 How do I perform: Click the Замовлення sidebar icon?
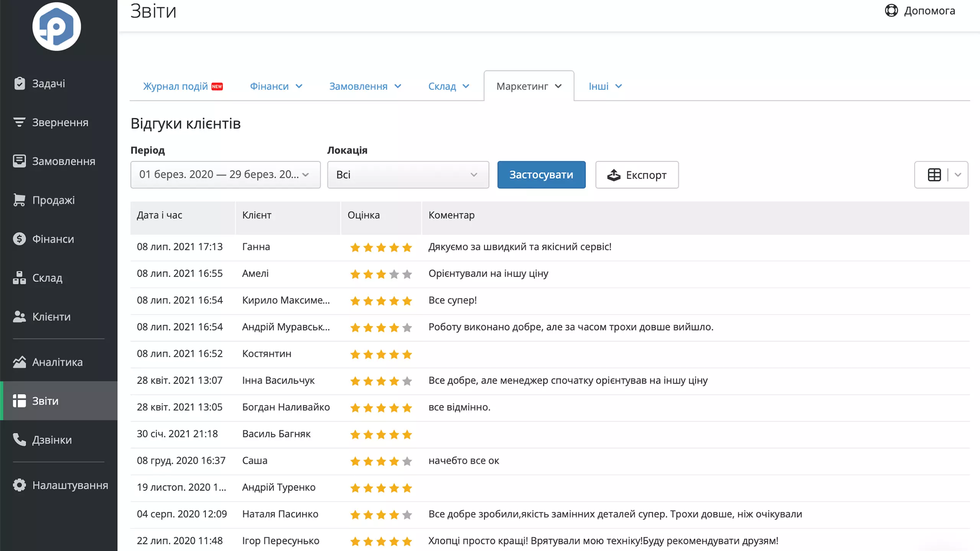(x=19, y=161)
